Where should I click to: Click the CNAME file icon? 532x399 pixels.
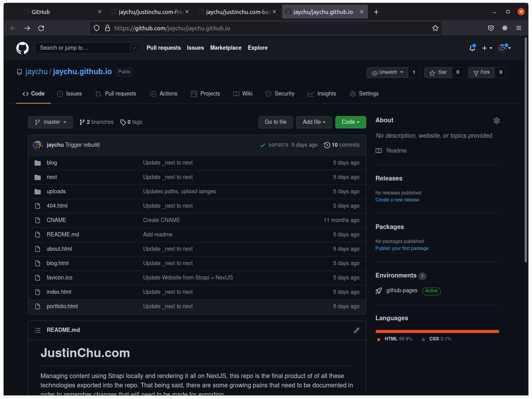click(38, 220)
